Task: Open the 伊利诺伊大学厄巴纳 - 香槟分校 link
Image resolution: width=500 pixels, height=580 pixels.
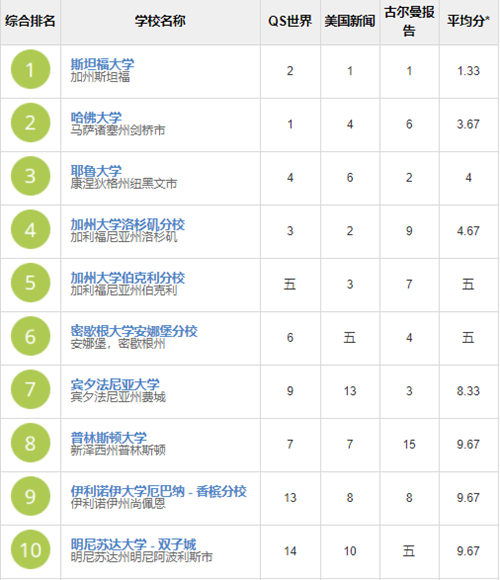Action: (x=158, y=491)
